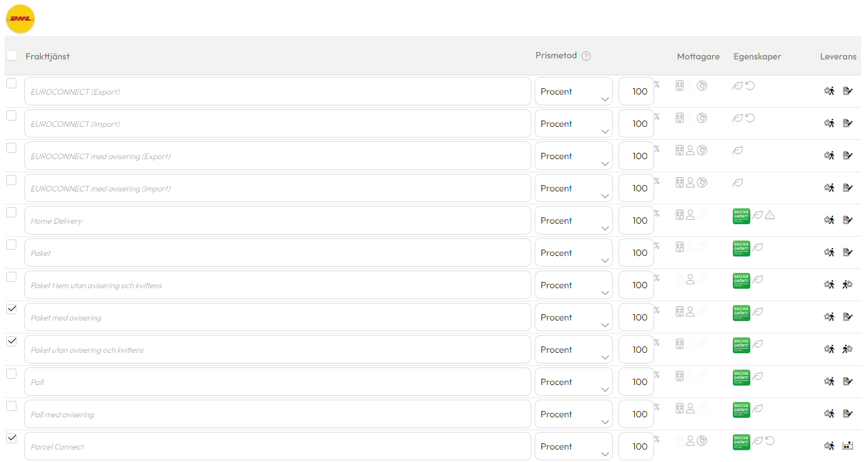Image resolution: width=868 pixels, height=462 pixels.
Task: Click the DHL carrier logo
Action: coord(20,19)
